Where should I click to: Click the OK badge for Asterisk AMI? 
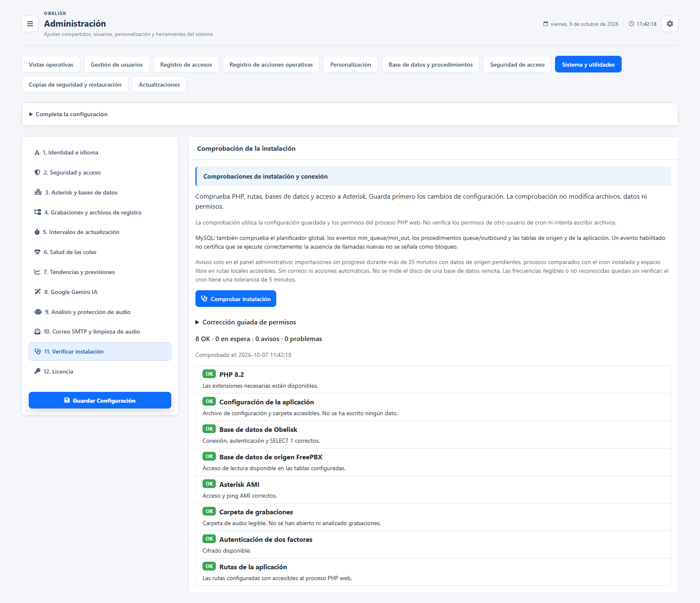click(209, 484)
